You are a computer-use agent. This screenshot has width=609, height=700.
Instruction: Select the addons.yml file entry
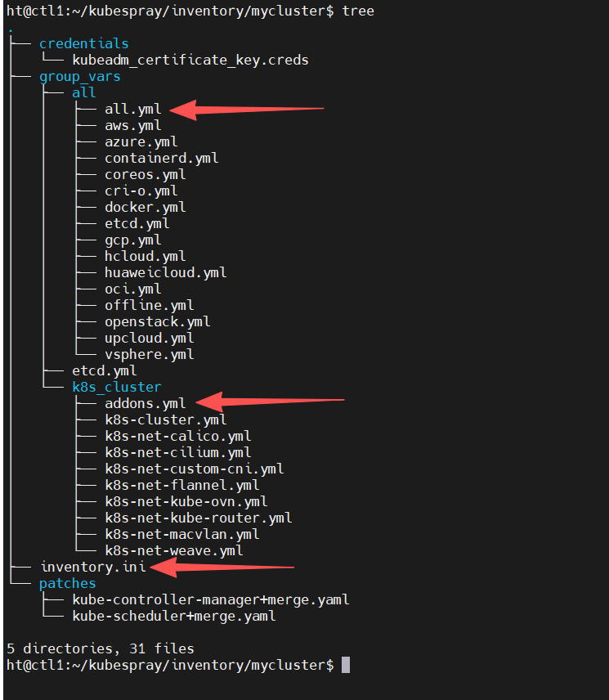point(145,404)
